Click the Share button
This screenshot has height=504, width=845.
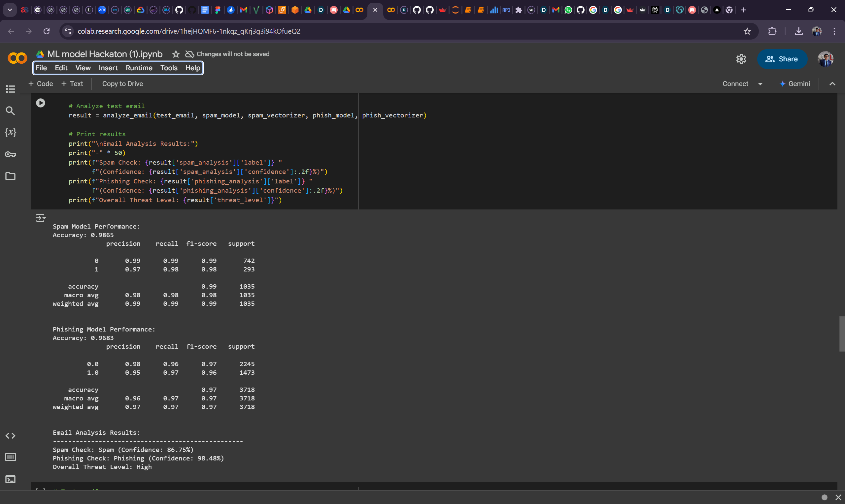click(782, 59)
